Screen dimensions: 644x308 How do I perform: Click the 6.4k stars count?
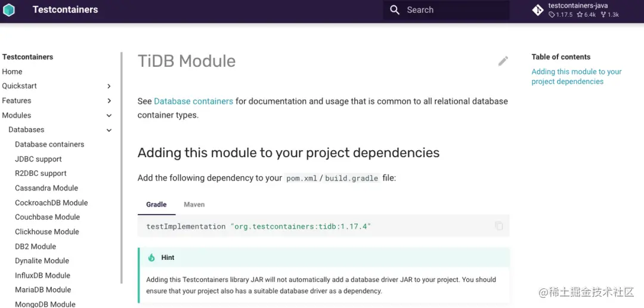(x=586, y=15)
